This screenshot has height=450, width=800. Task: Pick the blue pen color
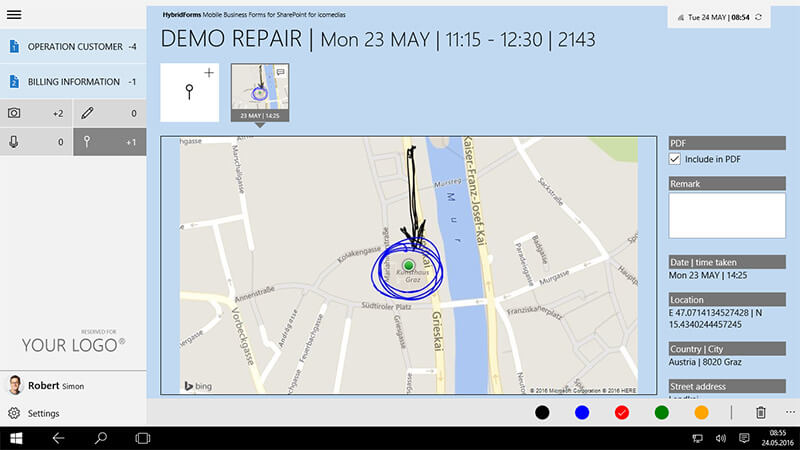(582, 412)
